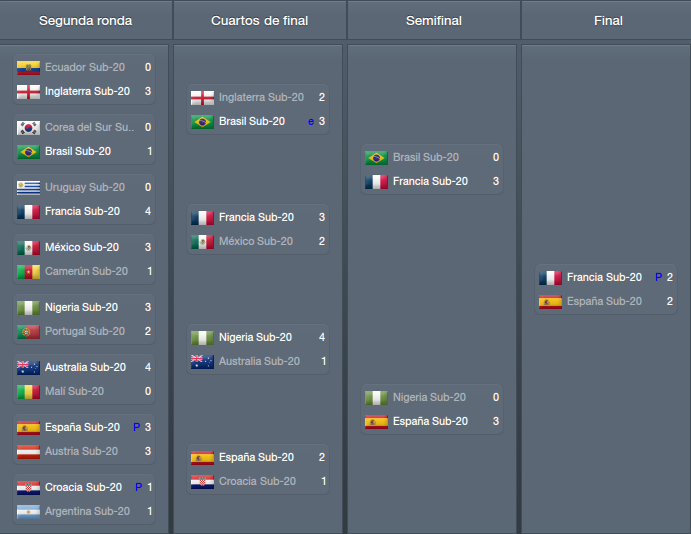
Task: Click the Malí flag icon
Action: (x=28, y=391)
